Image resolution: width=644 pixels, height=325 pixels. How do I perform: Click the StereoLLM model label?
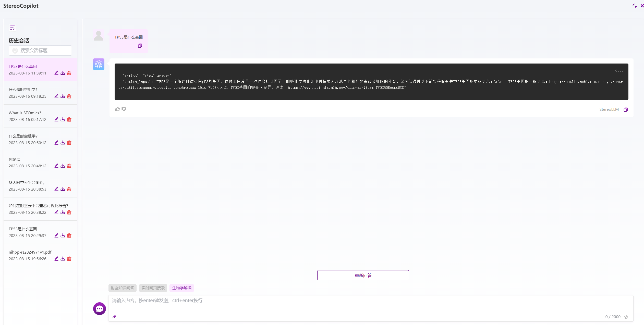(609, 109)
